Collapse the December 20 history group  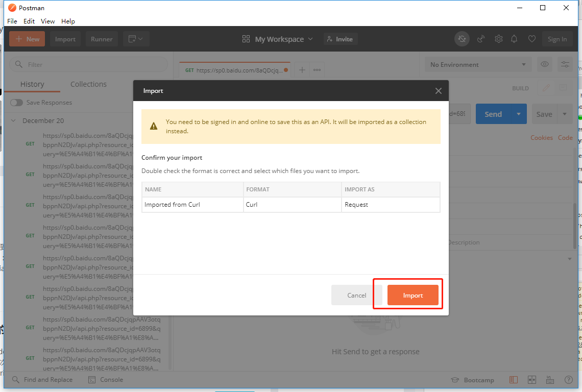click(13, 120)
